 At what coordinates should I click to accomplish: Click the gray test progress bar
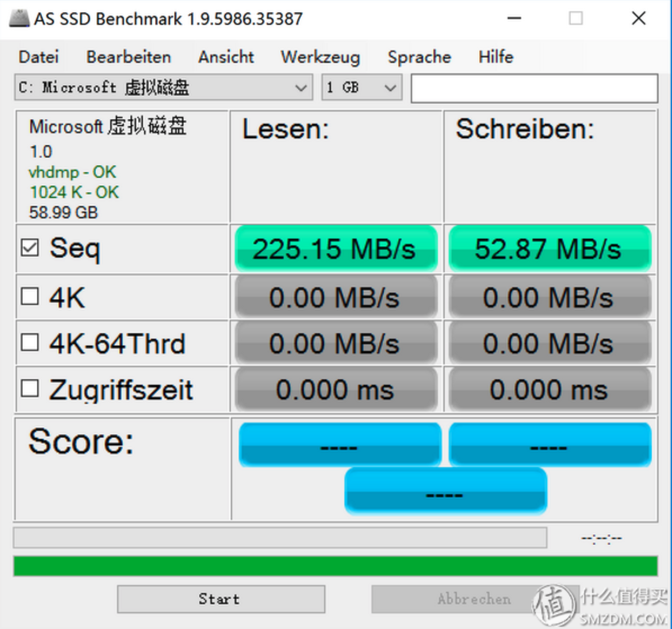(280, 538)
